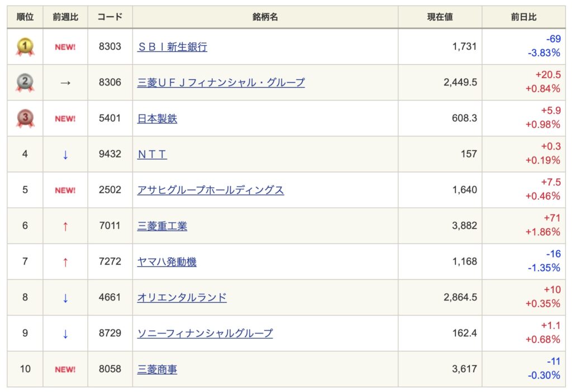Viewport: 572px width, 392px height.
Task: Open the SBI新生銀行 stock link
Action: (172, 47)
